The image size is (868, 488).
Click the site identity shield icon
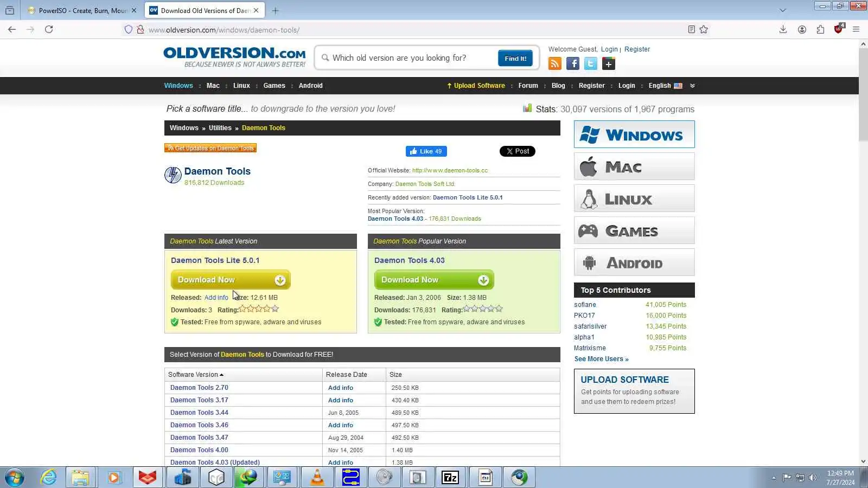129,29
